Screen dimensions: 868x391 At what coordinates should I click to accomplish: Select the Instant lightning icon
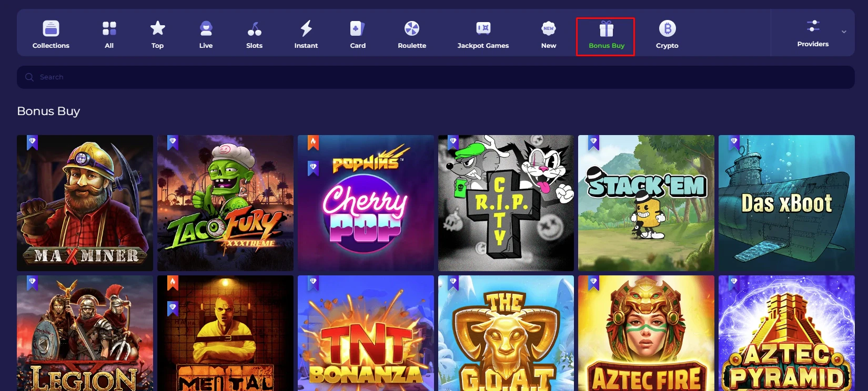tap(306, 28)
